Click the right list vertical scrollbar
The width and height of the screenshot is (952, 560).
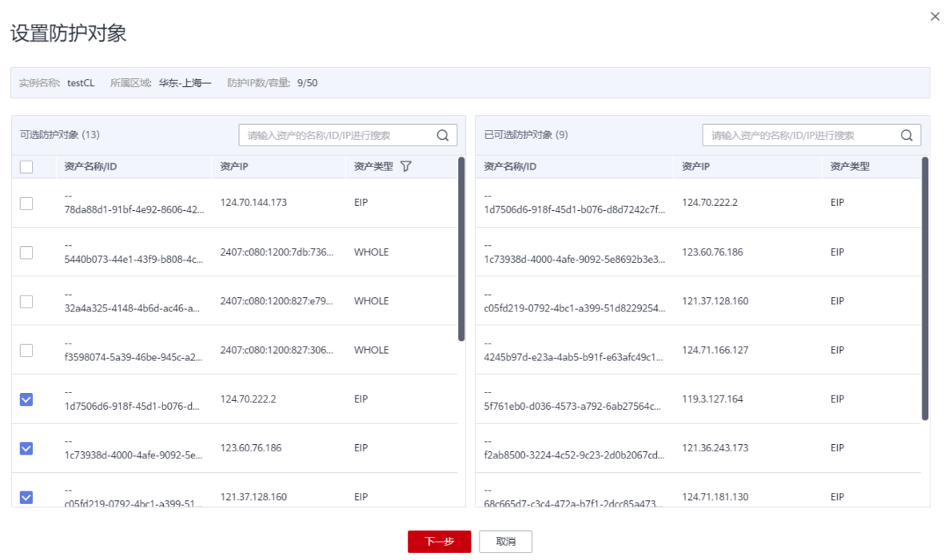pos(925,288)
